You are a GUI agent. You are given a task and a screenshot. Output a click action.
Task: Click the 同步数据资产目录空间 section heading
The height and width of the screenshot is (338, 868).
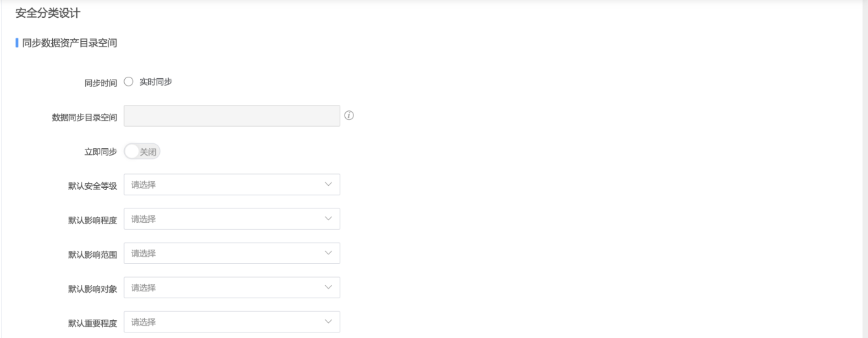tap(69, 43)
